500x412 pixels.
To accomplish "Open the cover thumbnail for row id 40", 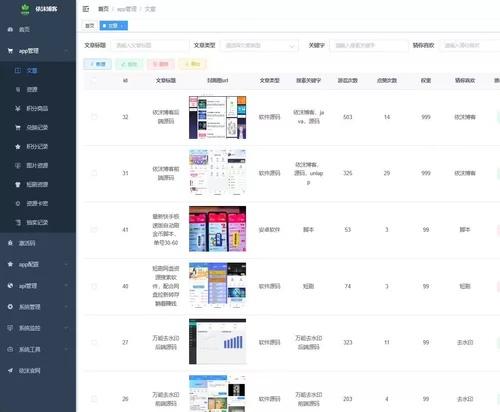I will point(217,285).
